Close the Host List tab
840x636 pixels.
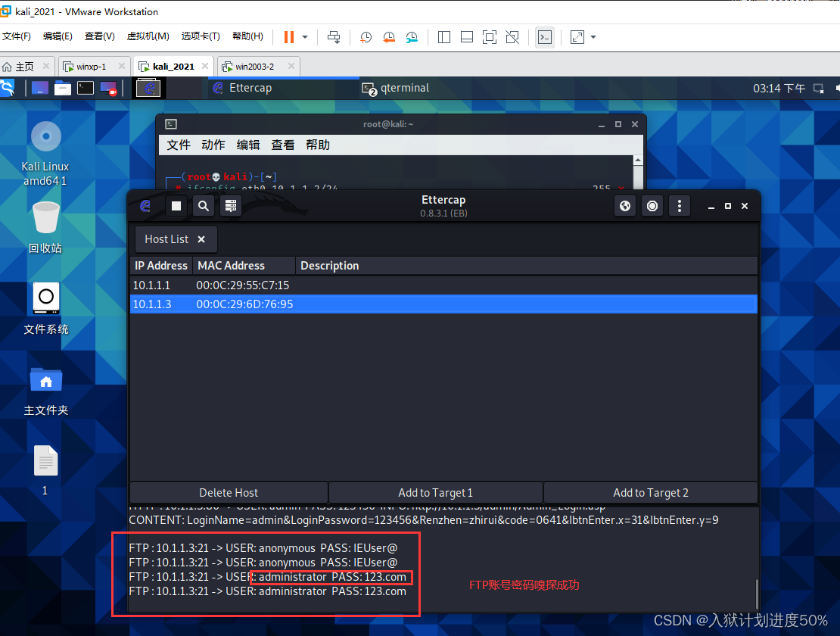(201, 239)
